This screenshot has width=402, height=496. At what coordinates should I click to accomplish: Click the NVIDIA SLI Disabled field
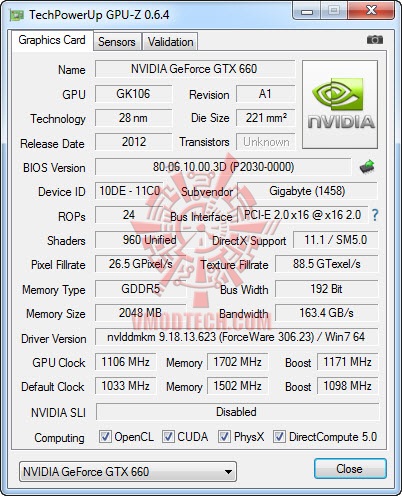[237, 412]
